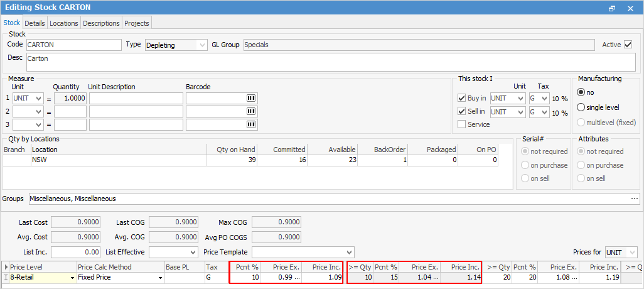Open the Locations tab
Image resolution: width=644 pixels, height=289 pixels.
64,23
